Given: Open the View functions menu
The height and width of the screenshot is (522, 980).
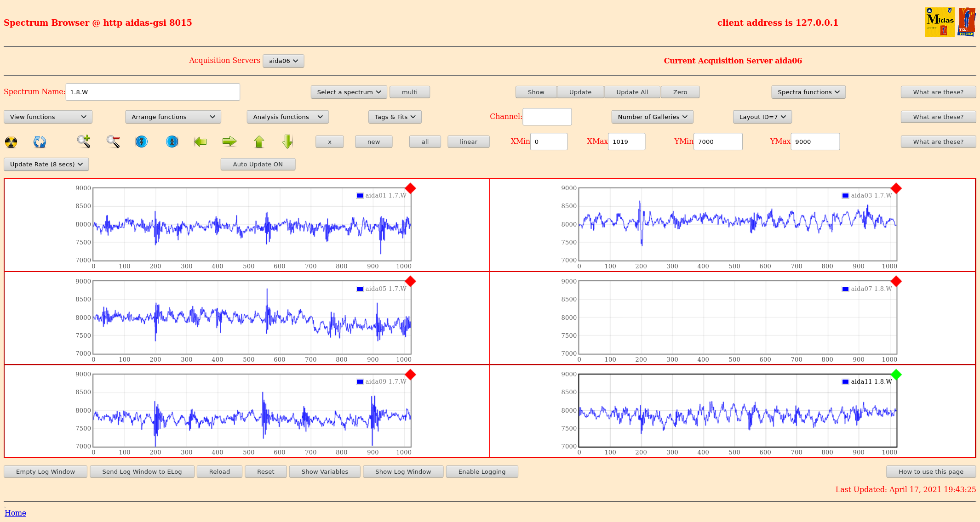Looking at the screenshot, I should [48, 117].
